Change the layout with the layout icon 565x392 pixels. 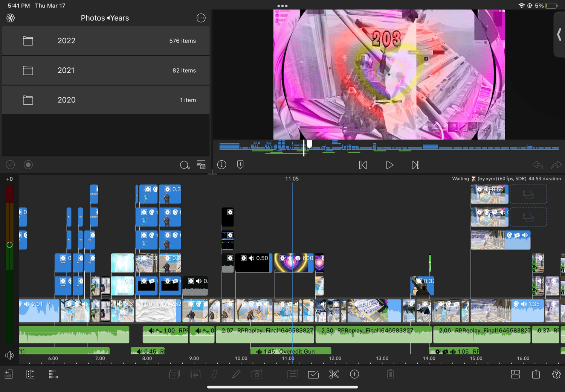515,374
